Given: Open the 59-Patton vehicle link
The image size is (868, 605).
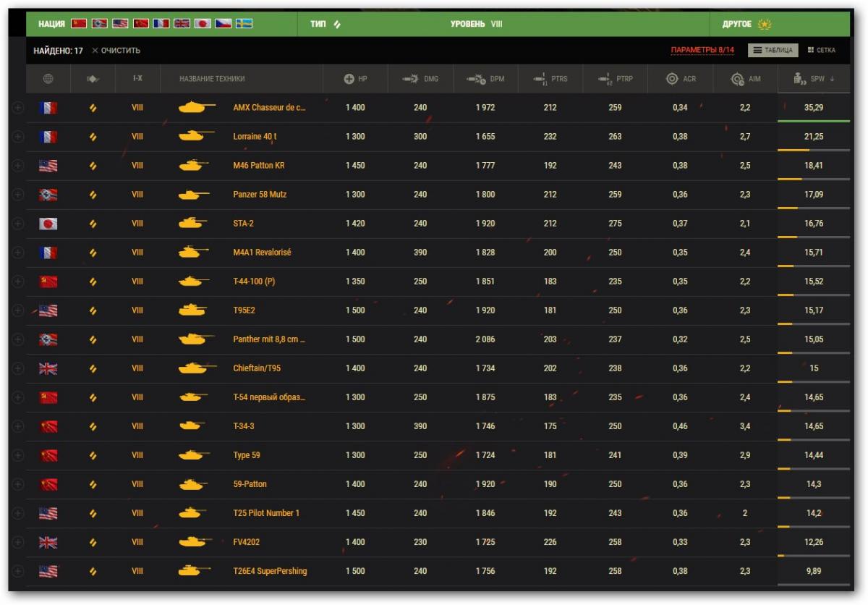Looking at the screenshot, I should [x=250, y=484].
